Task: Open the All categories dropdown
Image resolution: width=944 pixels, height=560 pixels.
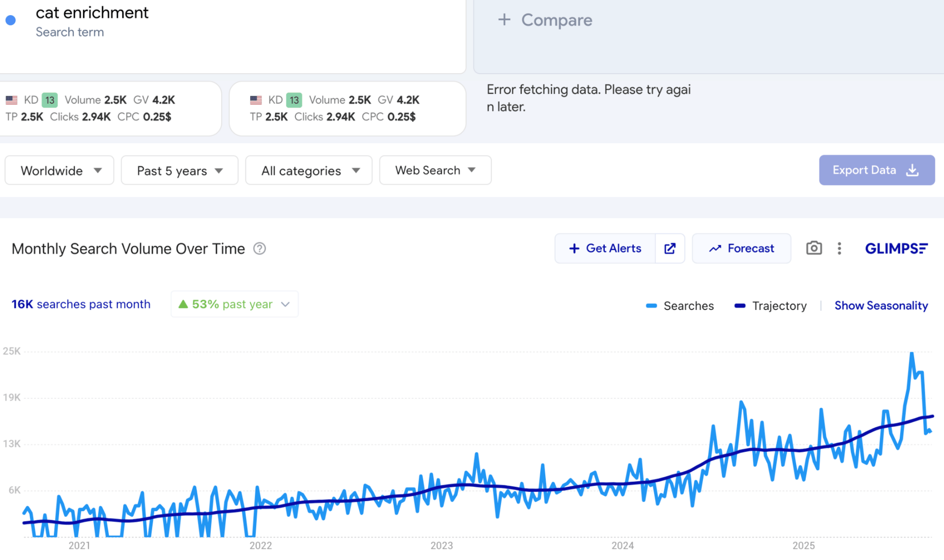Action: 309,170
